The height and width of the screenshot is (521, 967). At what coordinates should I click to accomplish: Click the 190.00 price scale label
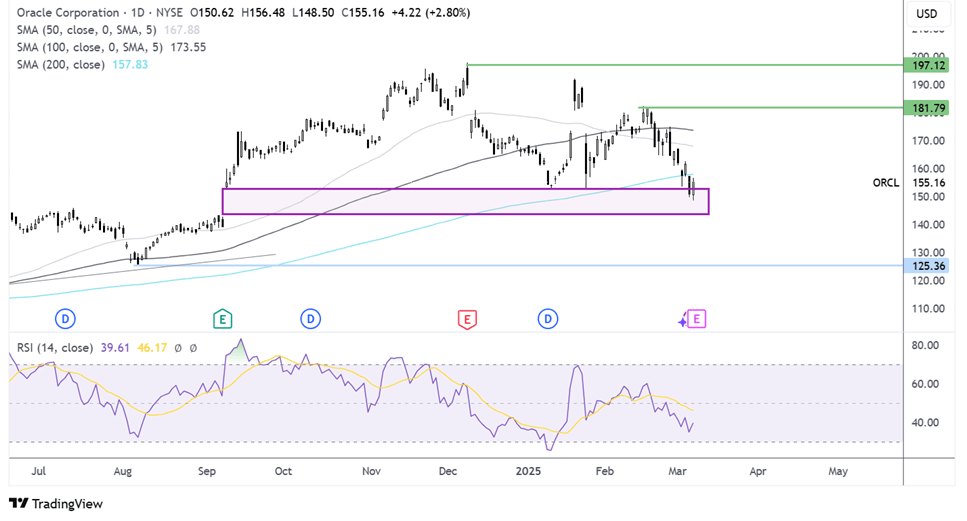928,84
